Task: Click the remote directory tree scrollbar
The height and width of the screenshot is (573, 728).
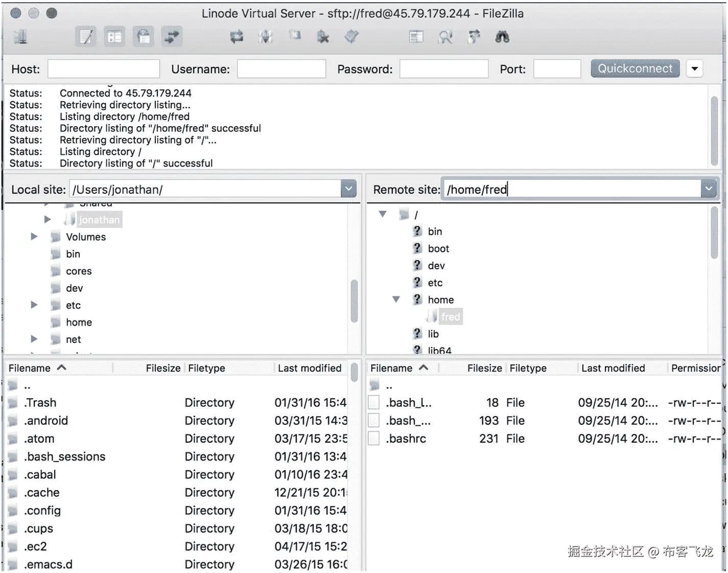Action: pyautogui.click(x=715, y=233)
